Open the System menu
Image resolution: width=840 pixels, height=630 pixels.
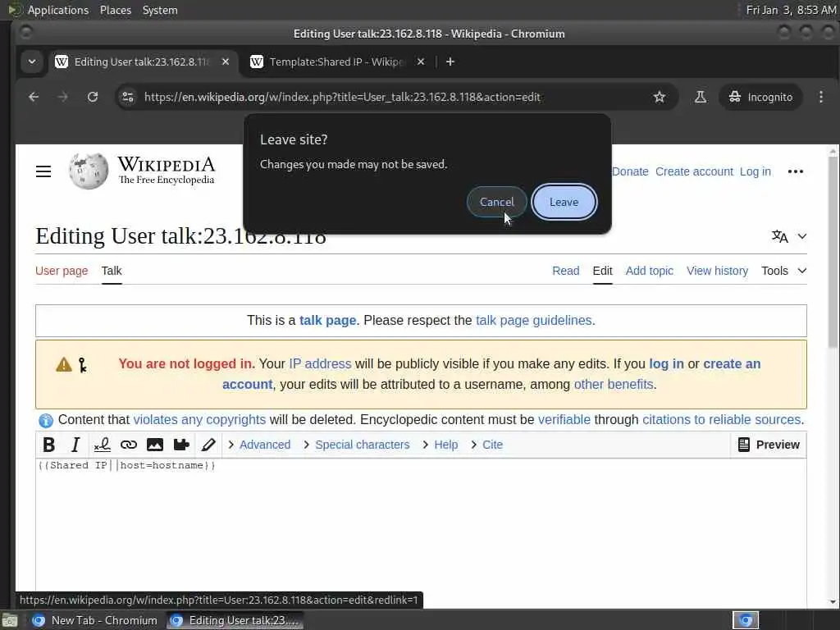160,10
